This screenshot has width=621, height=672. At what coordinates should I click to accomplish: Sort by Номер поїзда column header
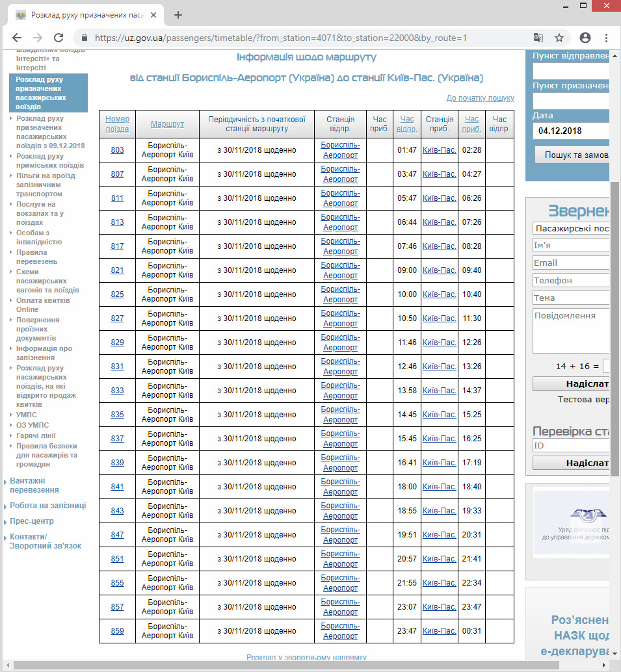coord(117,124)
